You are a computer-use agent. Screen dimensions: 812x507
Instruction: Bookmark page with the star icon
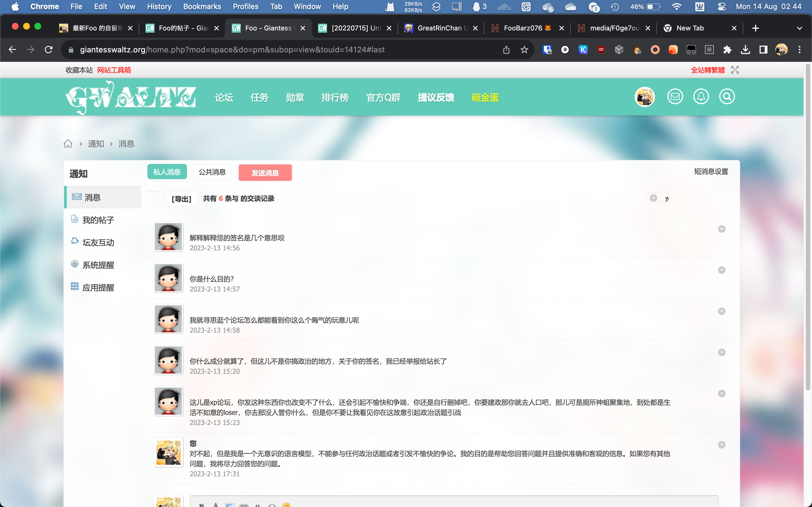click(x=524, y=50)
